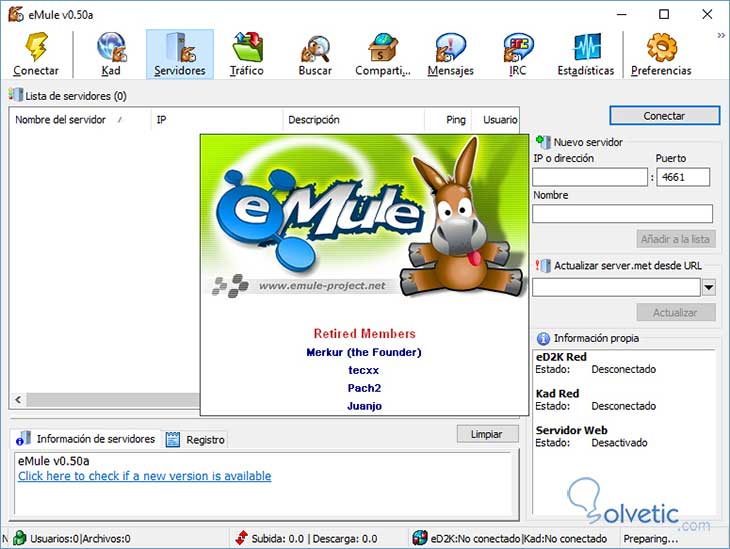Click Merkur (the Founder) credit text
Screen dimensions: 730x549
364,352
